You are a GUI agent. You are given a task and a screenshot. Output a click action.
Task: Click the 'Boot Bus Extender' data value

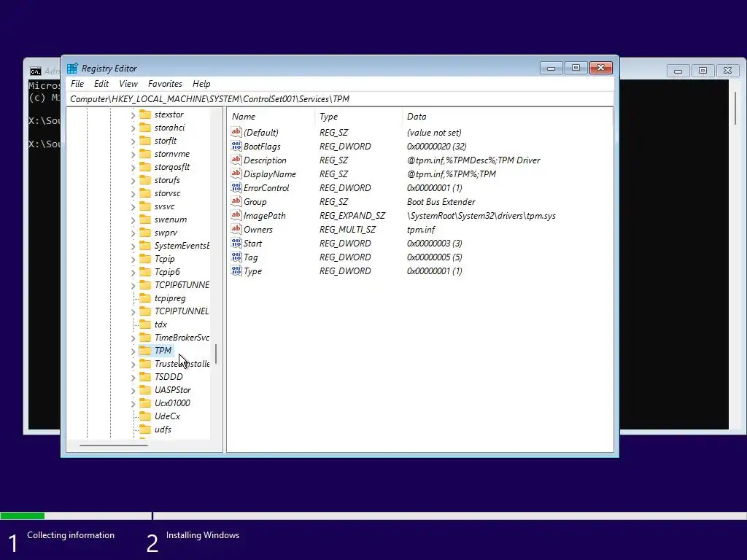(441, 202)
